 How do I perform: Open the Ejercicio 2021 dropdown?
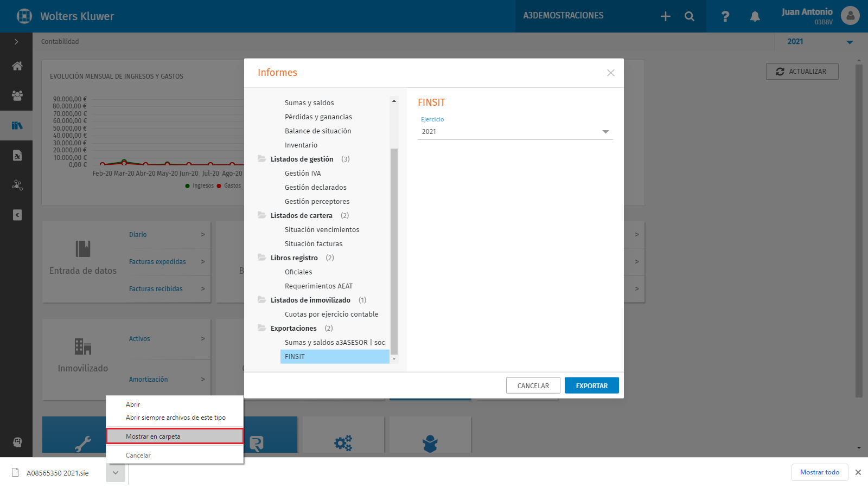pyautogui.click(x=515, y=132)
